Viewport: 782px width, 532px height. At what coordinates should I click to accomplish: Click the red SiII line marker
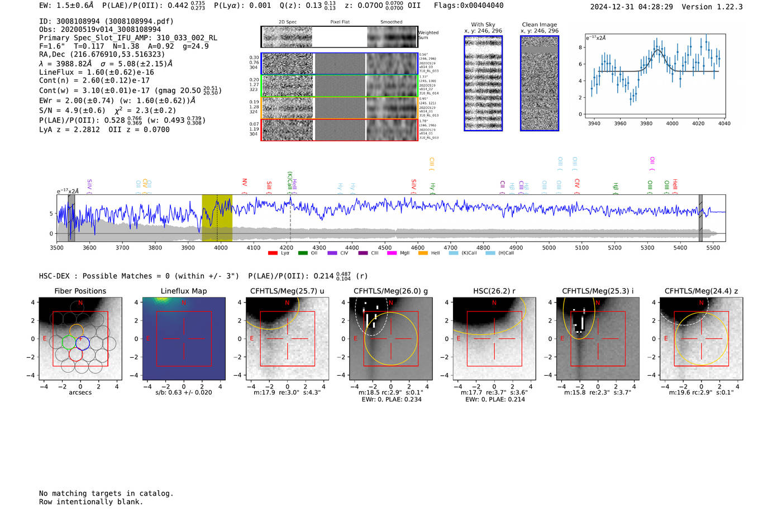point(269,187)
